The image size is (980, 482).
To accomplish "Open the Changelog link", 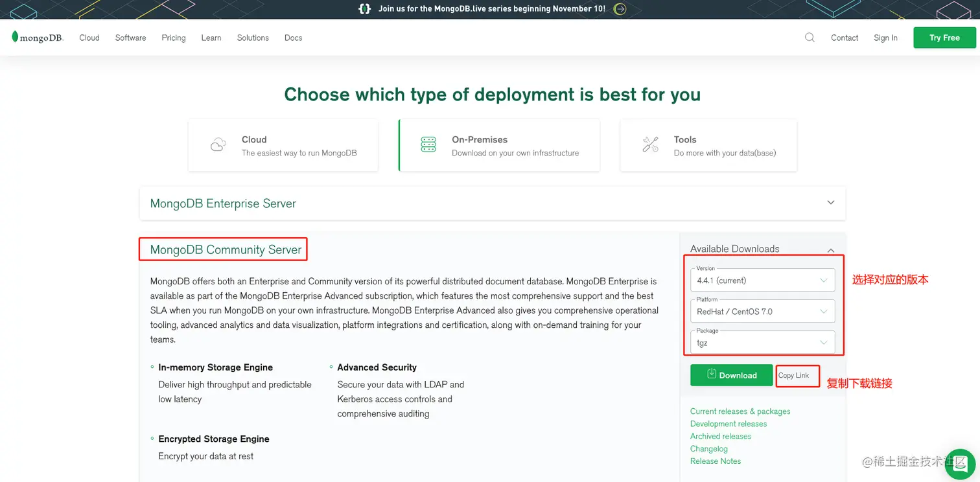I will click(x=709, y=448).
